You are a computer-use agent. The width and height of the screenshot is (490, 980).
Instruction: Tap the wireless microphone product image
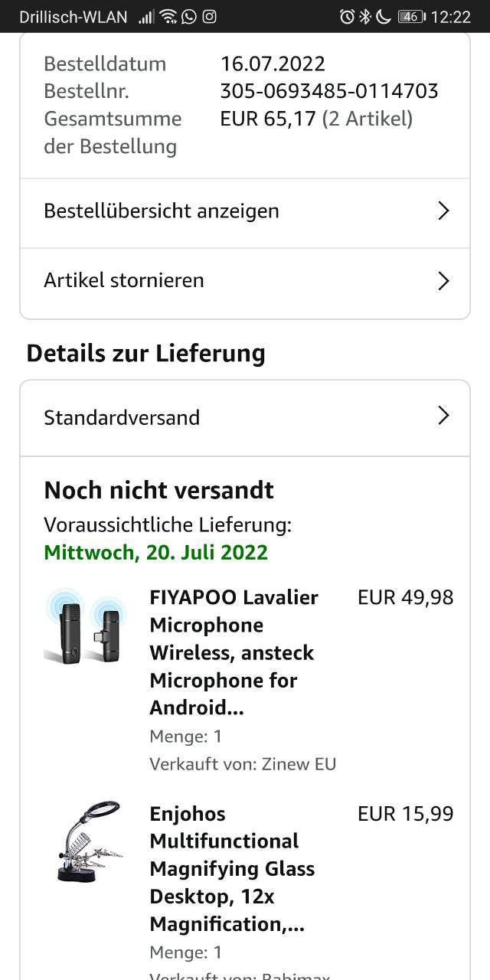85,625
